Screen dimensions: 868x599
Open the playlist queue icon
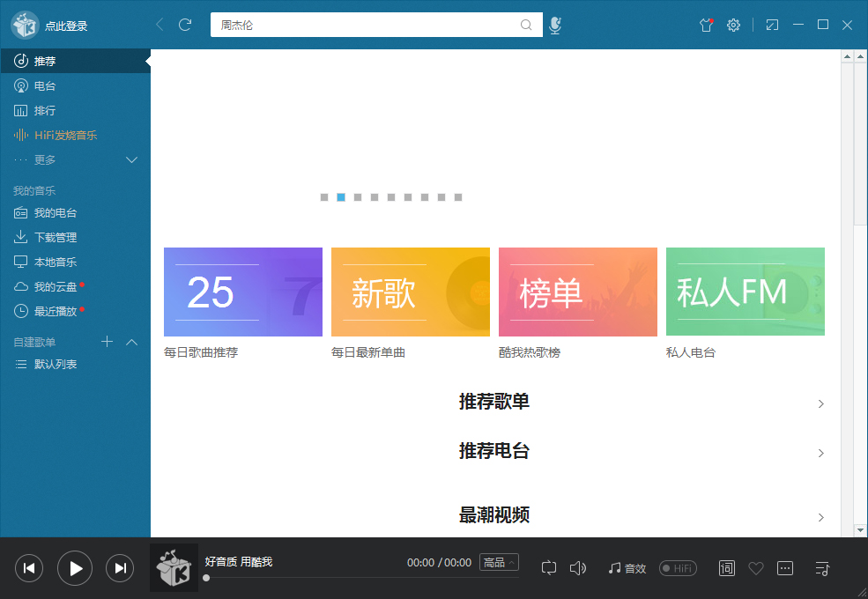(x=822, y=568)
